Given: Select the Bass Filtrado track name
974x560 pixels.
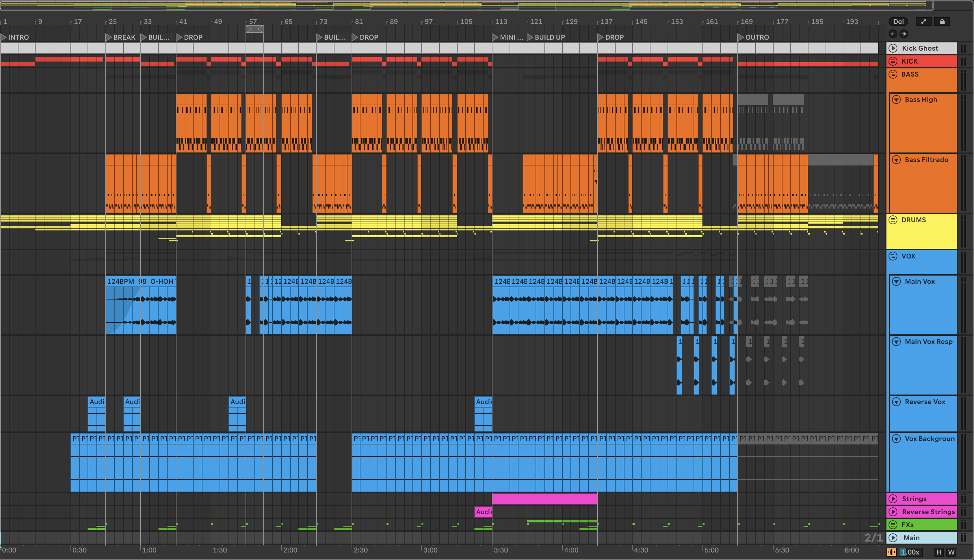Looking at the screenshot, I should [x=926, y=160].
